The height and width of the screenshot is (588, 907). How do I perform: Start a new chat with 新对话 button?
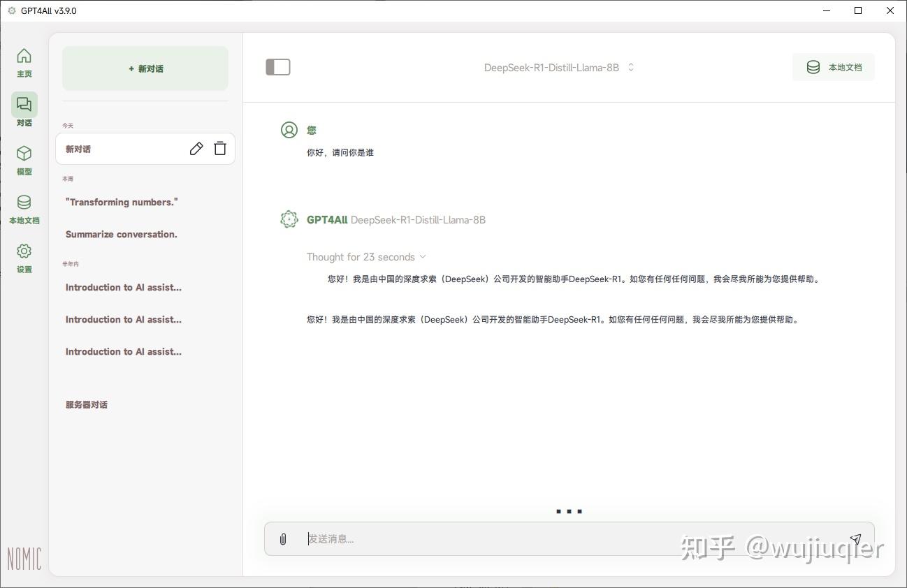coord(145,68)
